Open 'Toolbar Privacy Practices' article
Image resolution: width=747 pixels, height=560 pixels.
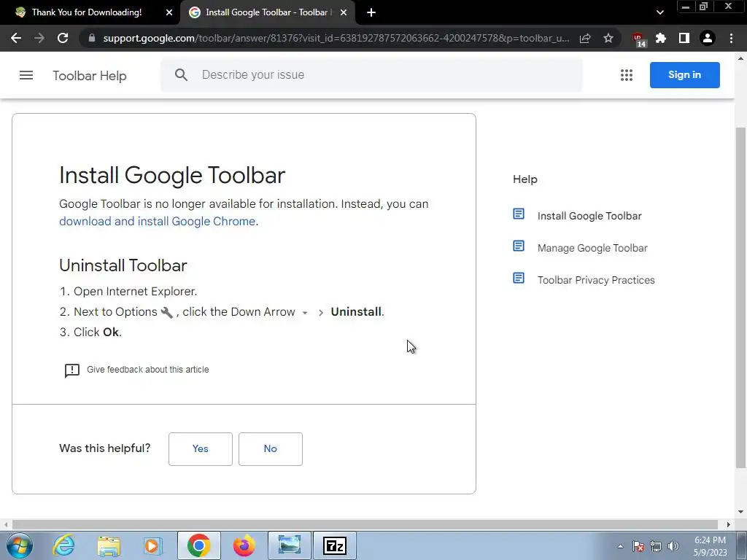point(596,280)
